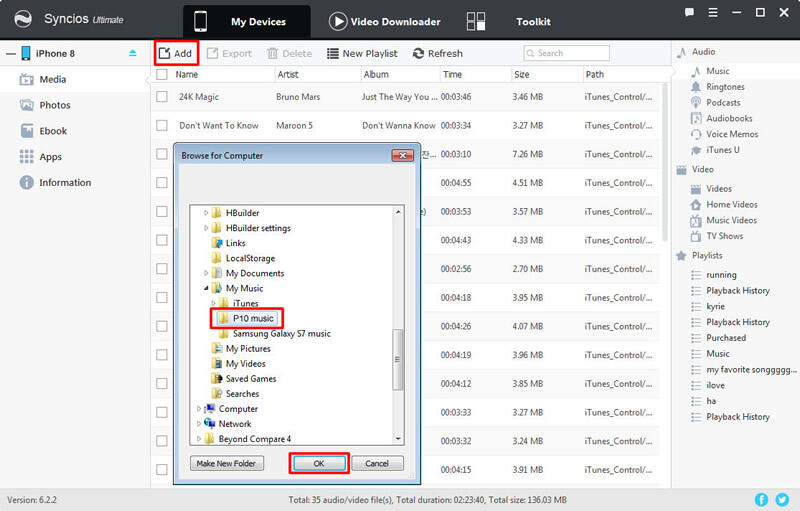Click Cancel in the Browse dialog
The image size is (800, 511).
[377, 464]
